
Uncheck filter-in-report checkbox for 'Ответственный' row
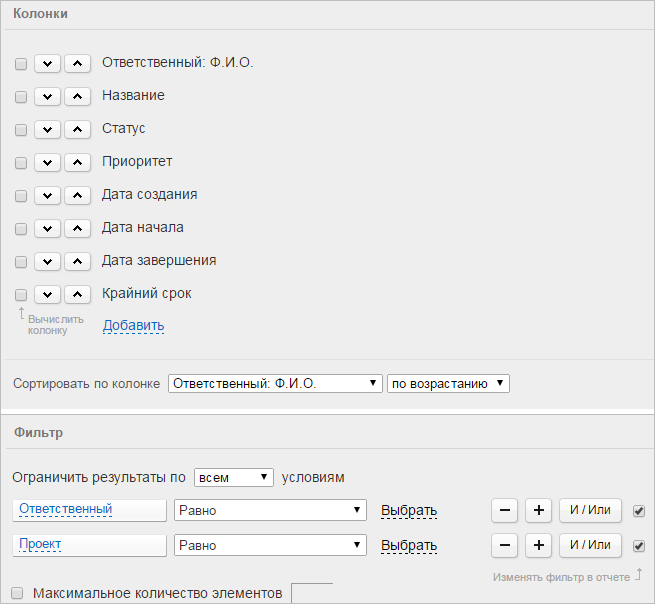(639, 511)
